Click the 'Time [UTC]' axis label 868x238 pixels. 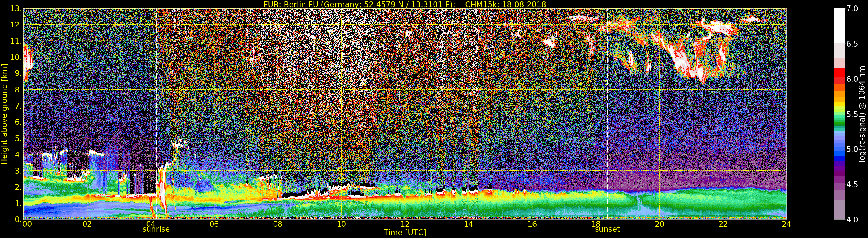coord(405,233)
